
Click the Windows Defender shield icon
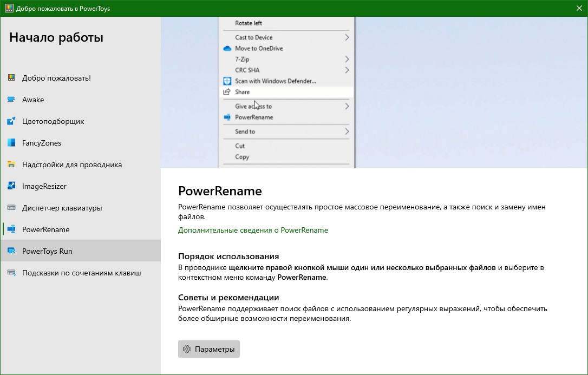point(228,81)
